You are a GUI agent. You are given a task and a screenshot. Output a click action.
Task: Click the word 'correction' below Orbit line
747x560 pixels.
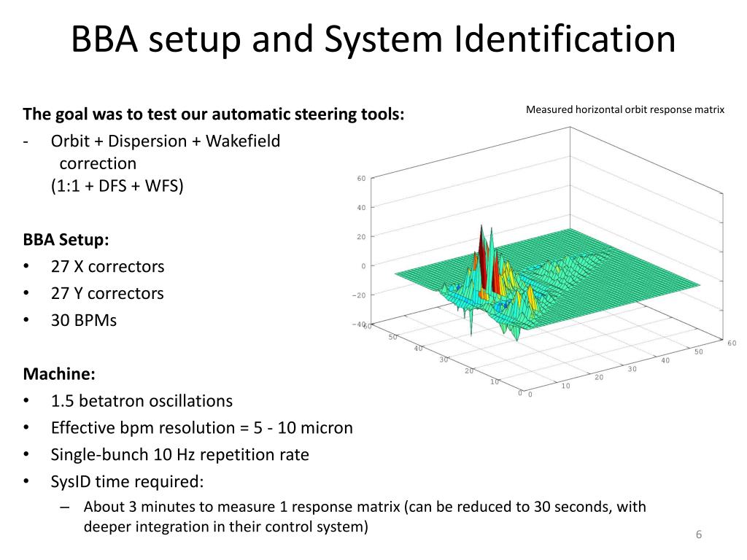tap(98, 164)
